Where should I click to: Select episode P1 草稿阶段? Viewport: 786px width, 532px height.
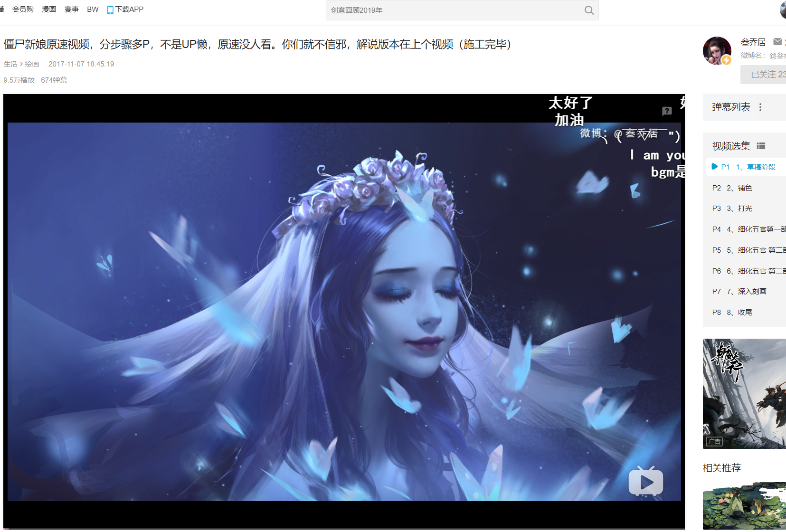click(746, 167)
